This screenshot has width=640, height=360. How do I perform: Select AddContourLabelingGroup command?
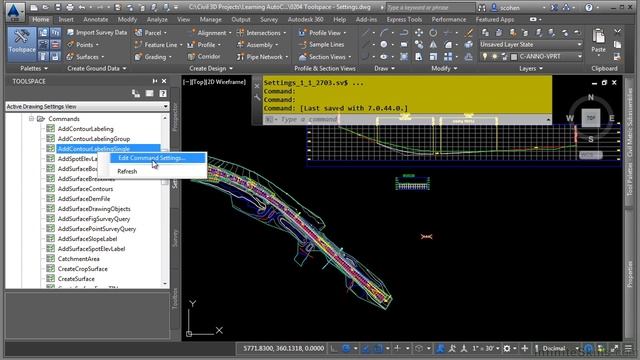coord(94,139)
